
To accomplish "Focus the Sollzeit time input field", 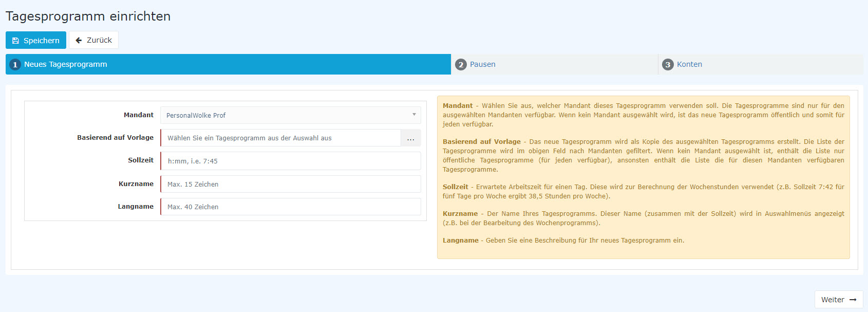I will click(x=290, y=161).
